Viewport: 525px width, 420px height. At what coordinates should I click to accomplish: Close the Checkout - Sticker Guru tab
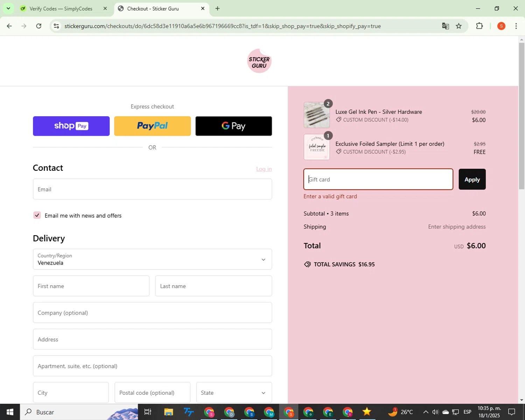pyautogui.click(x=203, y=8)
